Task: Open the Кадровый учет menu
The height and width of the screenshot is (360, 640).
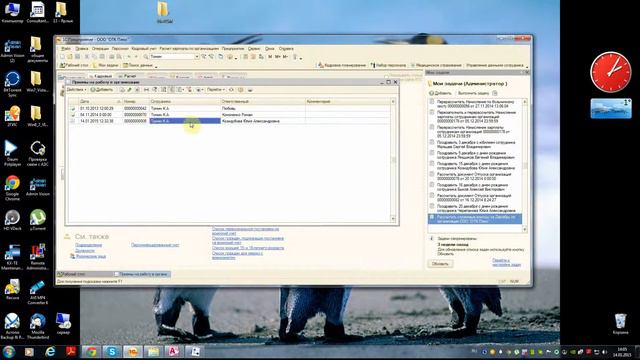Action: point(144,49)
